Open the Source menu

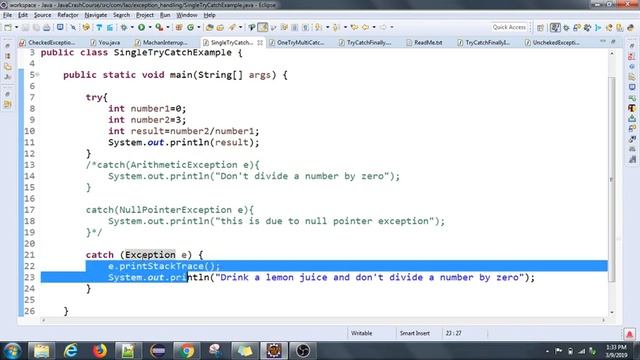42,15
